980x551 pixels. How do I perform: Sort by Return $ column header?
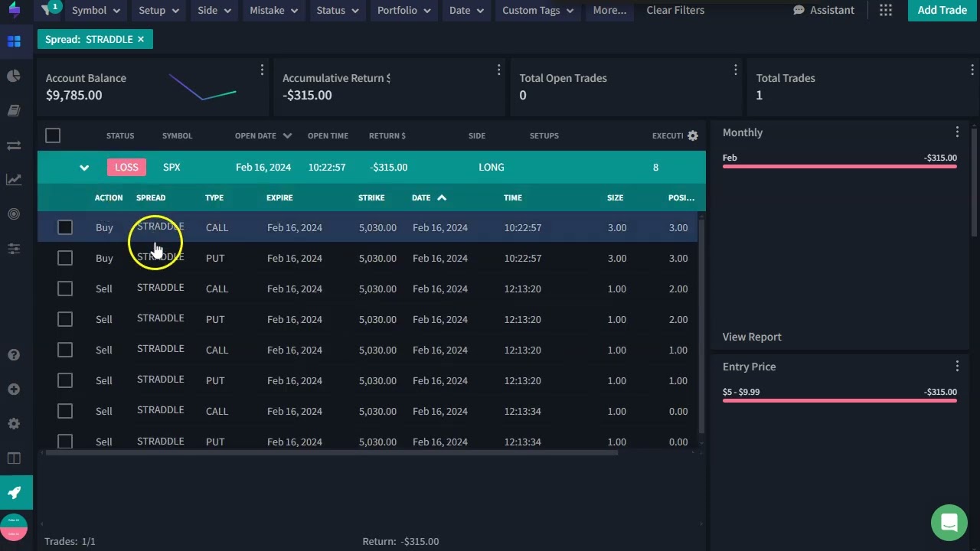[x=387, y=135]
